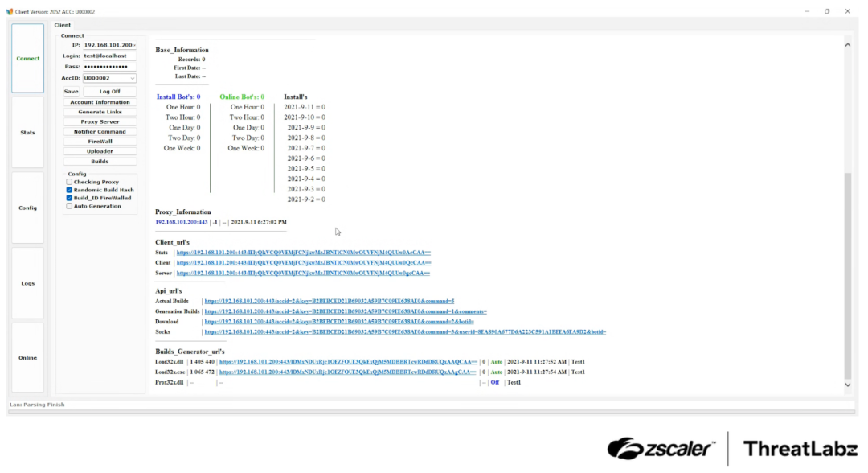Switch to the Stats side tab
This screenshot has width=868, height=473.
pyautogui.click(x=28, y=133)
